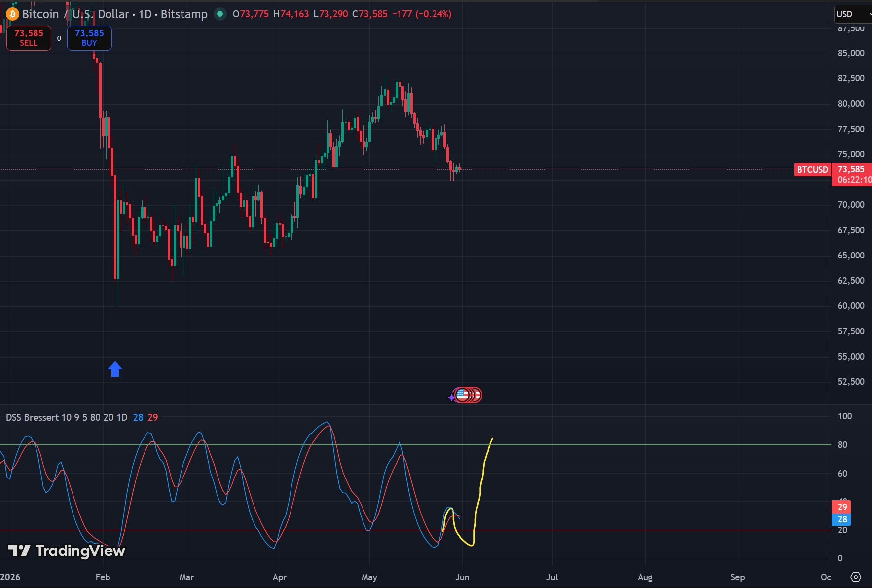The image size is (872, 588).
Task: Click the Mar label on the time axis
Action: click(186, 577)
